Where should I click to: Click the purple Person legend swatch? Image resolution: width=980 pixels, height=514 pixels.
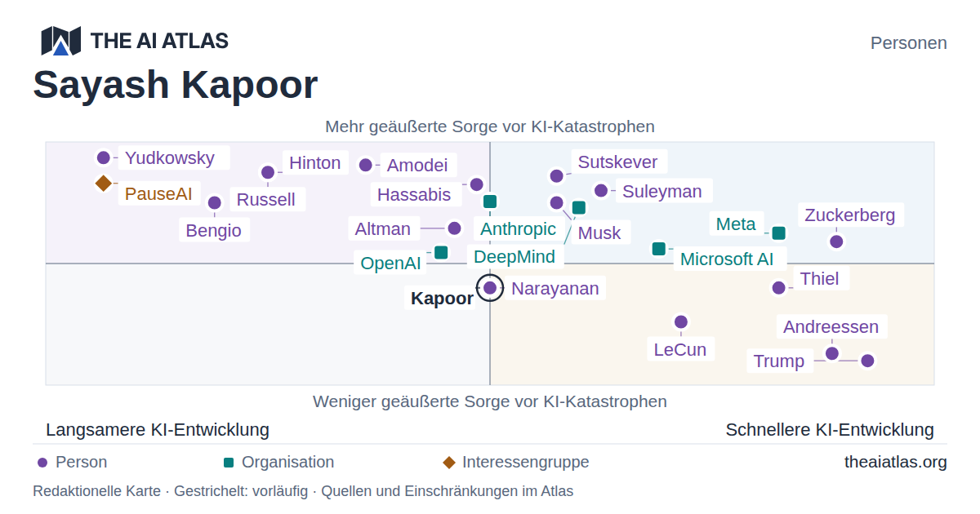[42, 463]
